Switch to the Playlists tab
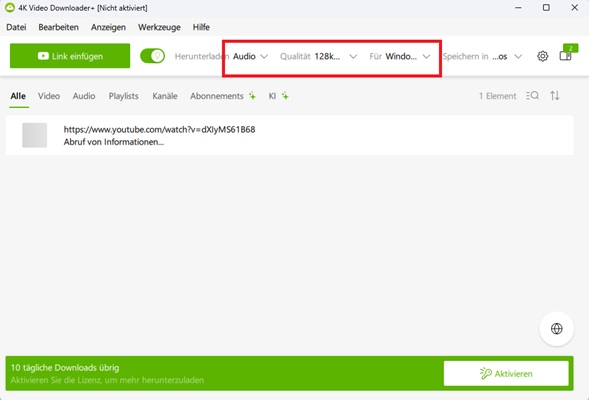This screenshot has width=589, height=400. tap(124, 96)
